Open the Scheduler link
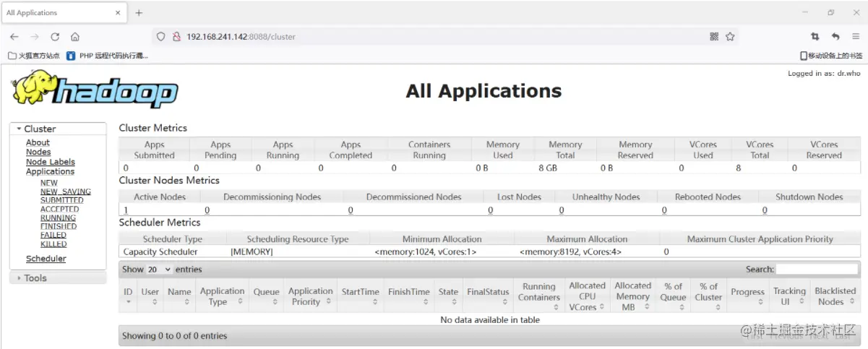 click(46, 259)
